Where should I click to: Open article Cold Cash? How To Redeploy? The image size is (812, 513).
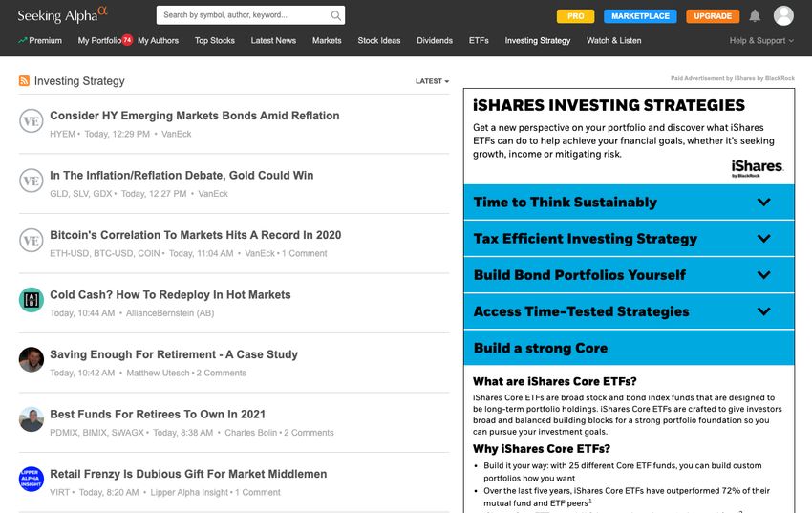pos(170,294)
